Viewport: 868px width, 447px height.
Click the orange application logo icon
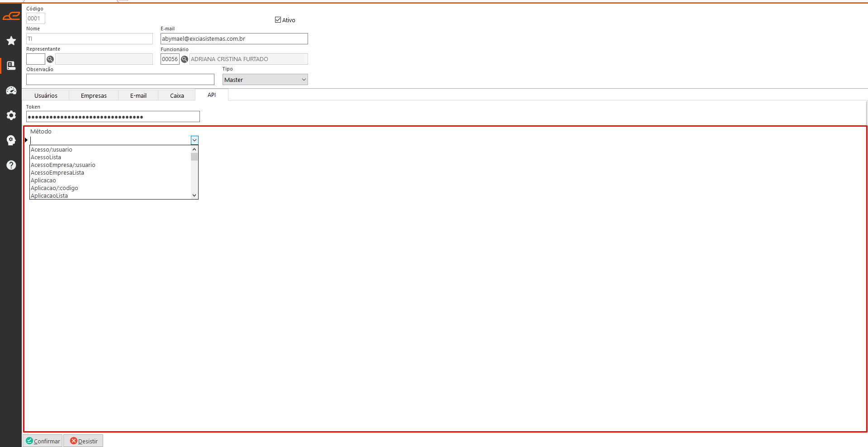click(x=11, y=16)
